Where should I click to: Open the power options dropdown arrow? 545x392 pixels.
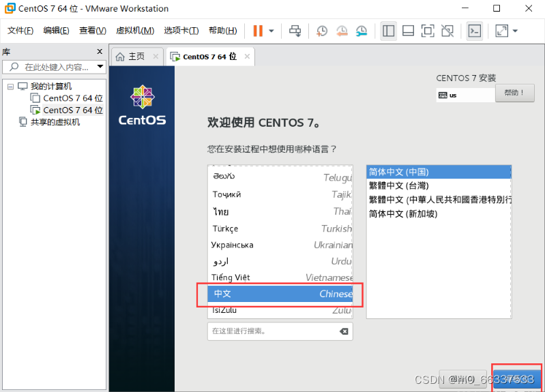click(x=271, y=31)
